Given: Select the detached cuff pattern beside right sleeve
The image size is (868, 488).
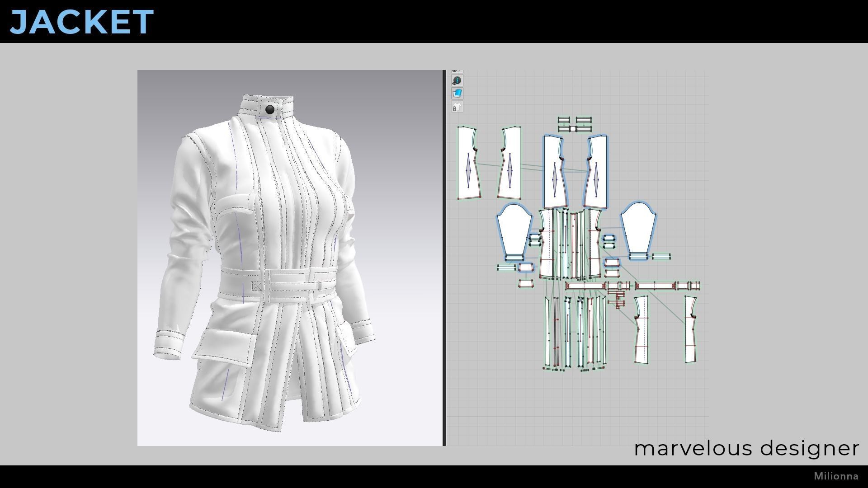Looking at the screenshot, I should pos(660,256).
